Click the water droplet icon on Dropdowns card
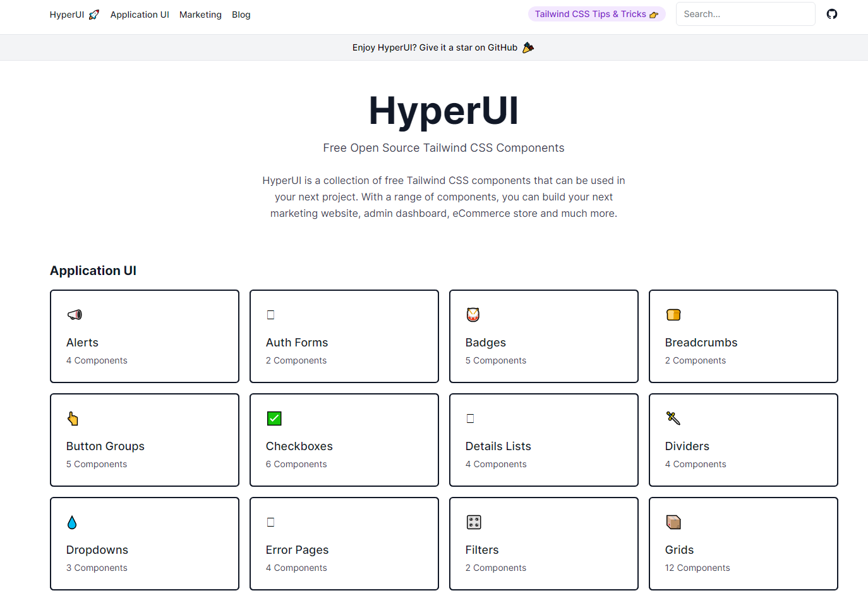The image size is (868, 593). tap(72, 522)
